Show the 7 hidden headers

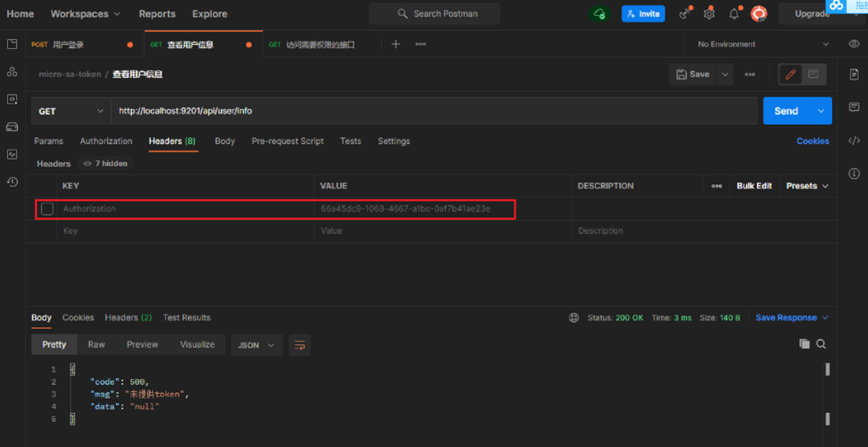(x=105, y=163)
